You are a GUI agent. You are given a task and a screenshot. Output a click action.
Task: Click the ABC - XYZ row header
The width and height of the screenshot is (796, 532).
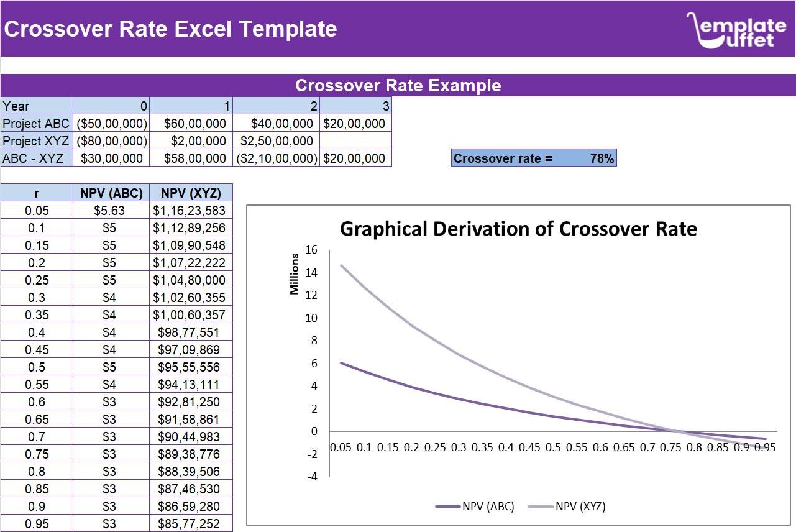pos(34,158)
